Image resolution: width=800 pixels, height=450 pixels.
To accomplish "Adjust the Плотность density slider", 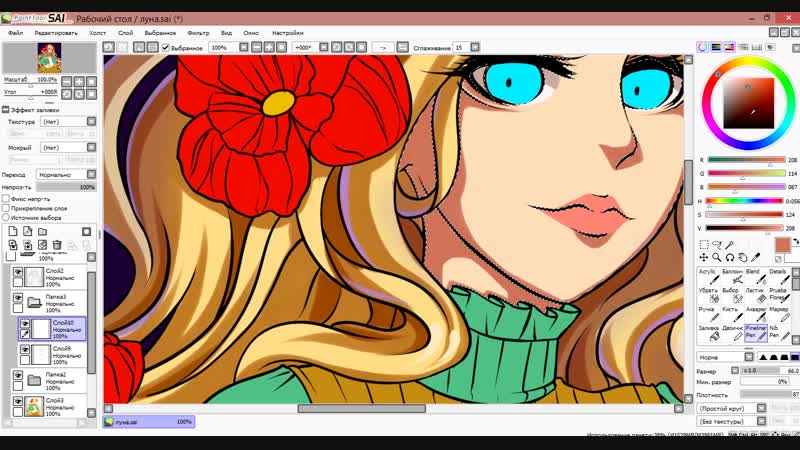I will pos(769,395).
